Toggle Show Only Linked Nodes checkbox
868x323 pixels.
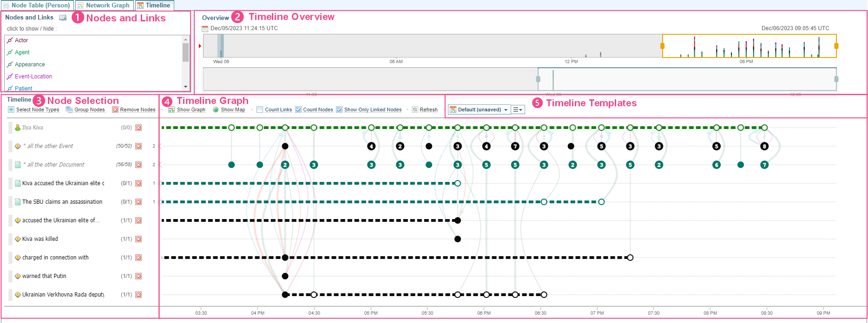click(339, 110)
